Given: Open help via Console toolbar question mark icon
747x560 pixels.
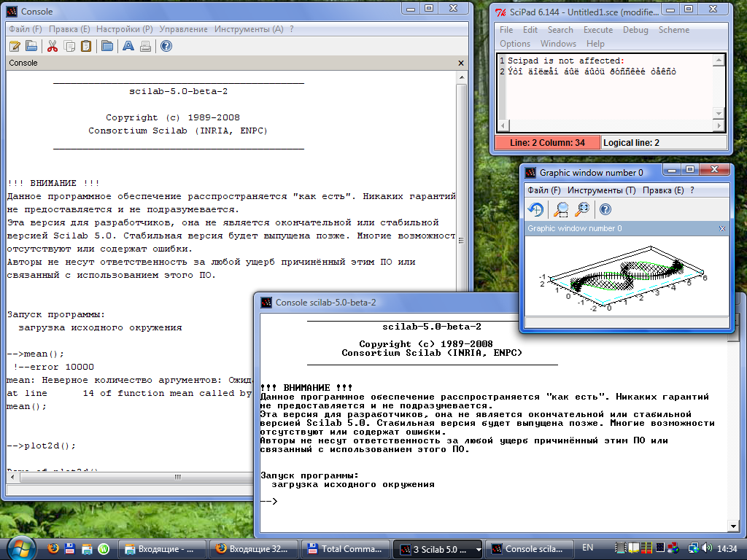Looking at the screenshot, I should 166,46.
